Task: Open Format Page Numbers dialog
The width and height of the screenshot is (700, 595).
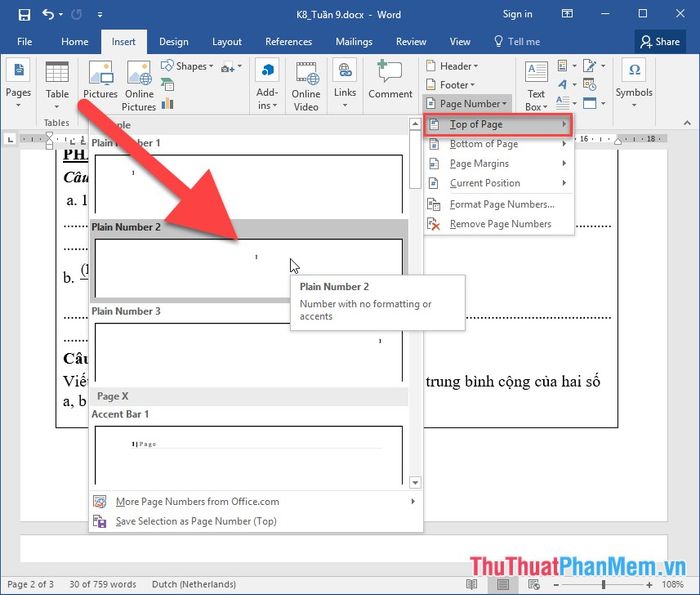Action: (498, 204)
